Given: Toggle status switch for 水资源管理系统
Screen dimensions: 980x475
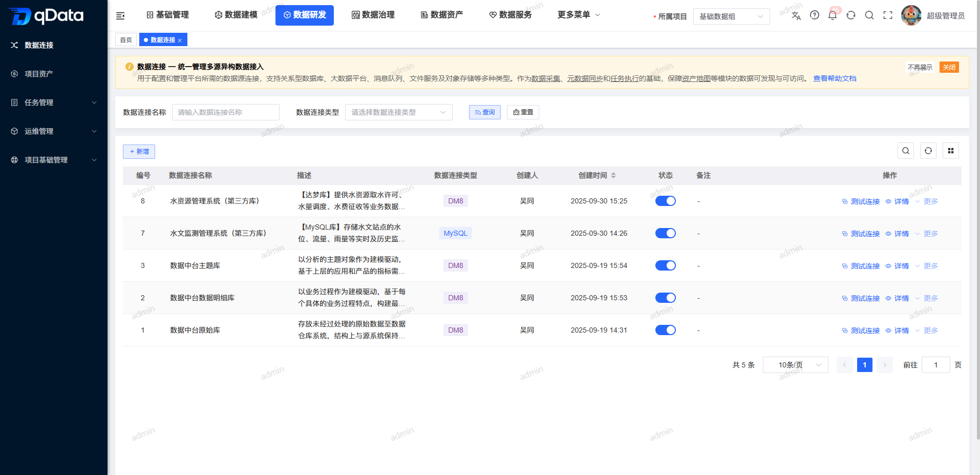Looking at the screenshot, I should (x=666, y=201).
